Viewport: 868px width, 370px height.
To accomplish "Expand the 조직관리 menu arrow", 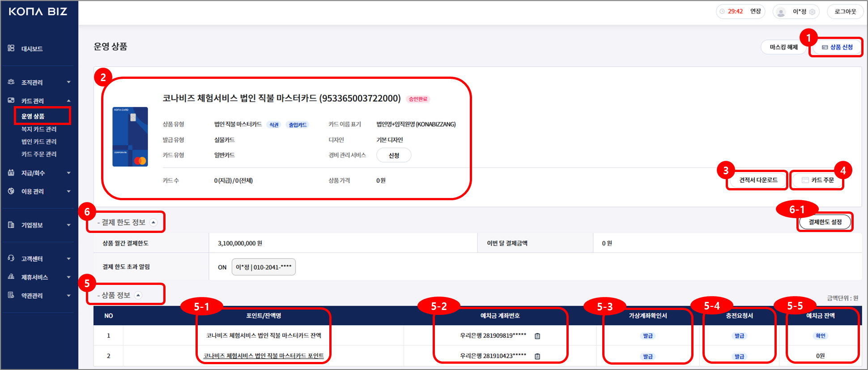I will [69, 82].
